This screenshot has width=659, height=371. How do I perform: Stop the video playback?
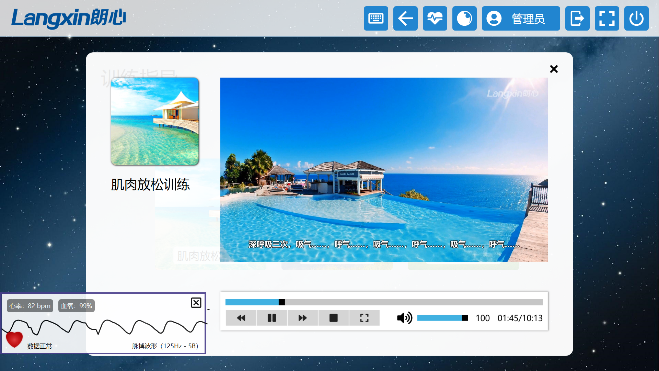[x=334, y=318]
